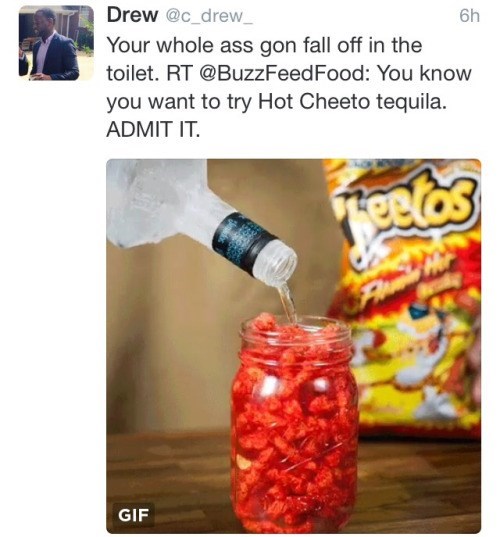
Task: Click the GIF badge on the image
Action: (x=134, y=514)
